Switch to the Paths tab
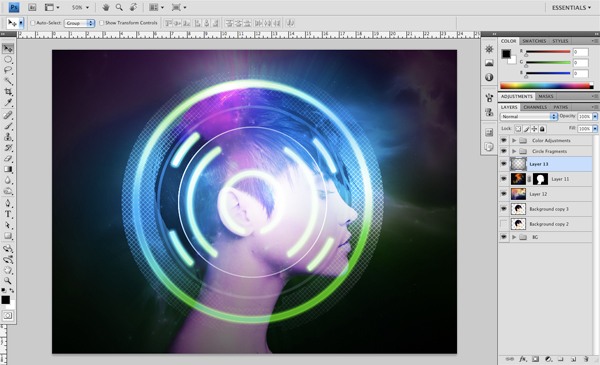The height and width of the screenshot is (365, 600). [560, 107]
